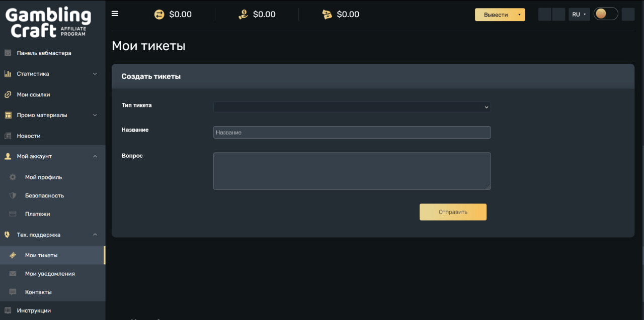This screenshot has height=320, width=644.
Task: Go to the News menu item
Action: coord(29,136)
